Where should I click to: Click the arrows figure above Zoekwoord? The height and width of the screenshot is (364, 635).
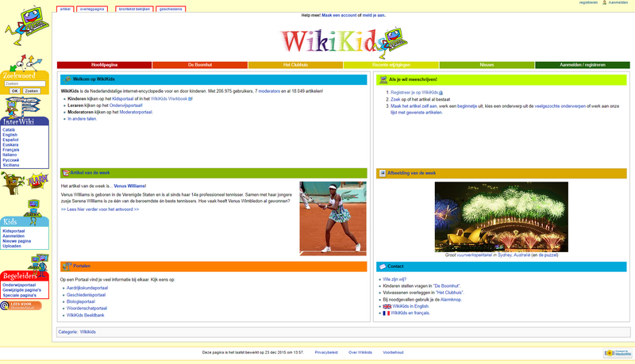pos(25,63)
